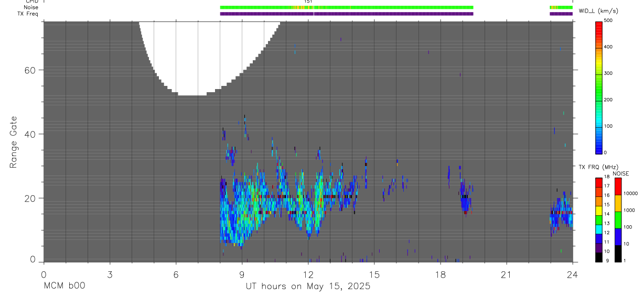
Task: Click the Range Gate tick label '40'
Action: (30, 134)
